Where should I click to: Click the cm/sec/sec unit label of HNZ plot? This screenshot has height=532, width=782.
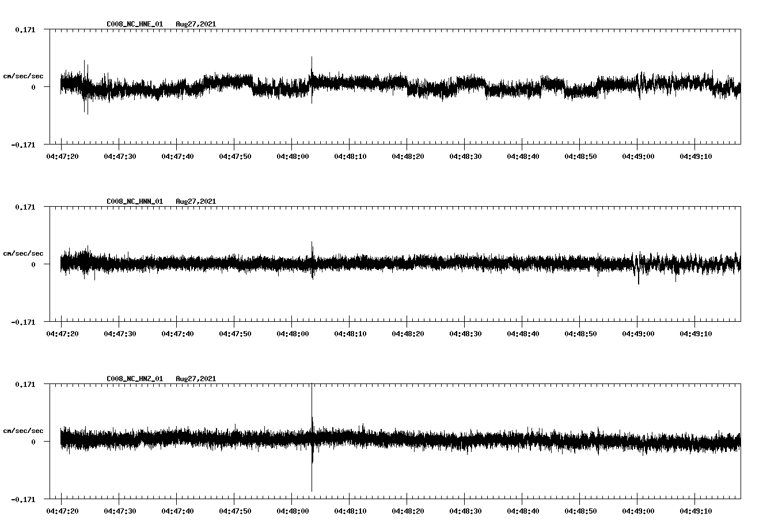pyautogui.click(x=23, y=431)
